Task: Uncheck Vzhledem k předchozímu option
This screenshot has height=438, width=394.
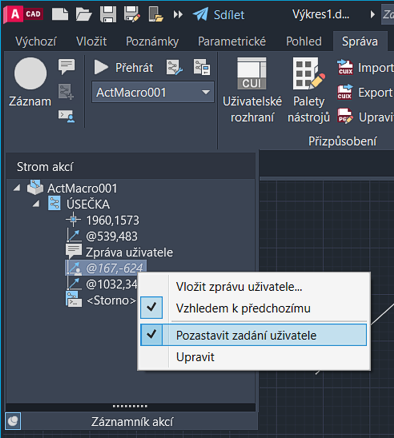Action: pos(151,308)
